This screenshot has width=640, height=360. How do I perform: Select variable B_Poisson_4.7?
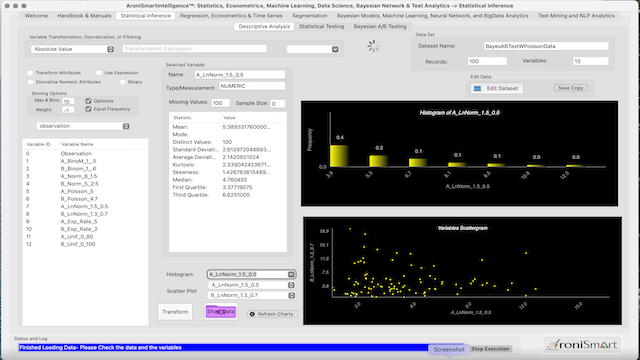coord(85,199)
